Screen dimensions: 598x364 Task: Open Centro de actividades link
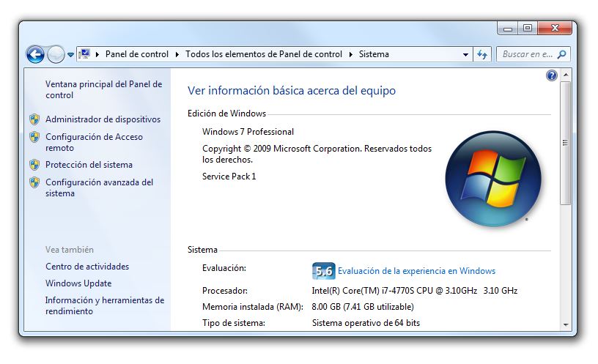[x=87, y=267]
